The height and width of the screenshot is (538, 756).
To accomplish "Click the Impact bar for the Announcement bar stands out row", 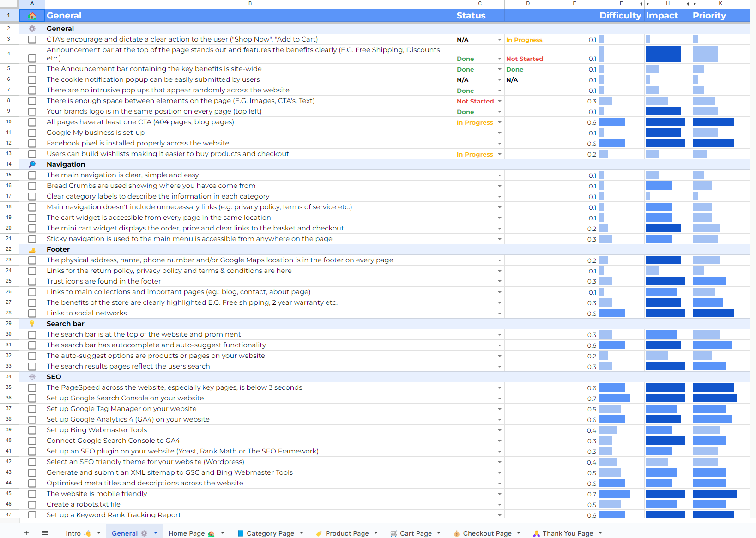I will [x=663, y=54].
